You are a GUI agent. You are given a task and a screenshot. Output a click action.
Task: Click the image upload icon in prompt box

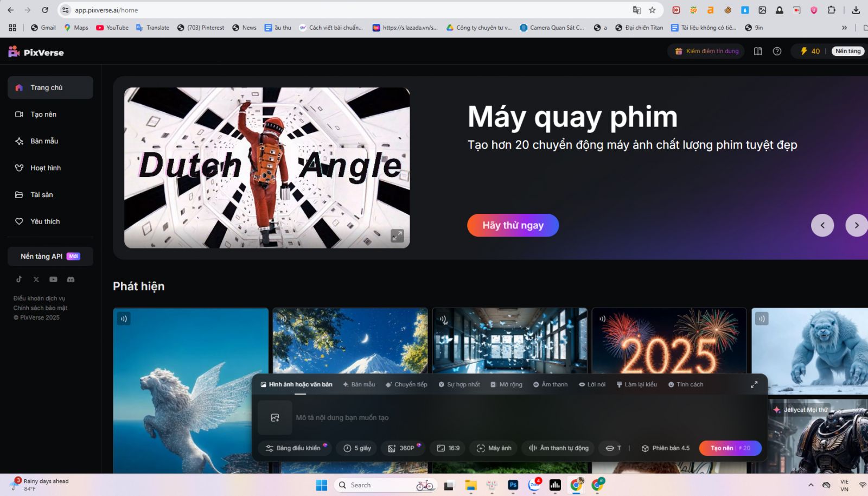pos(275,417)
